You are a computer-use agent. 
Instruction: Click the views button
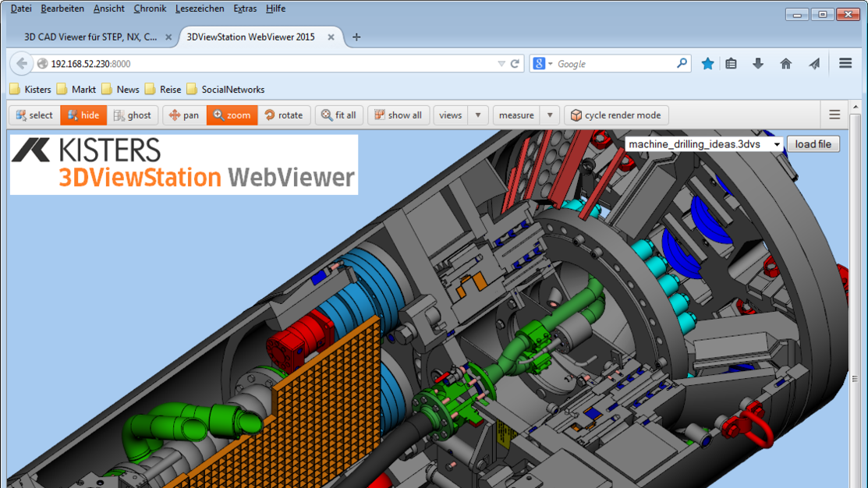[451, 115]
